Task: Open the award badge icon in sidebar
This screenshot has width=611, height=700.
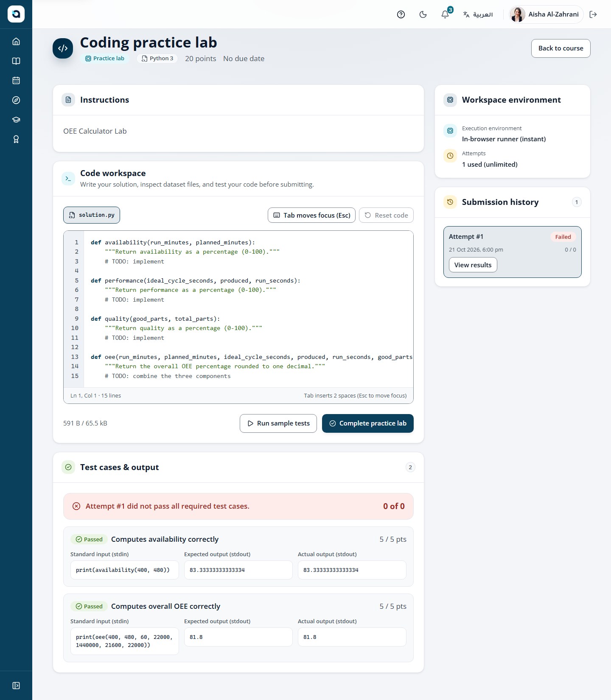Action: coord(16,139)
